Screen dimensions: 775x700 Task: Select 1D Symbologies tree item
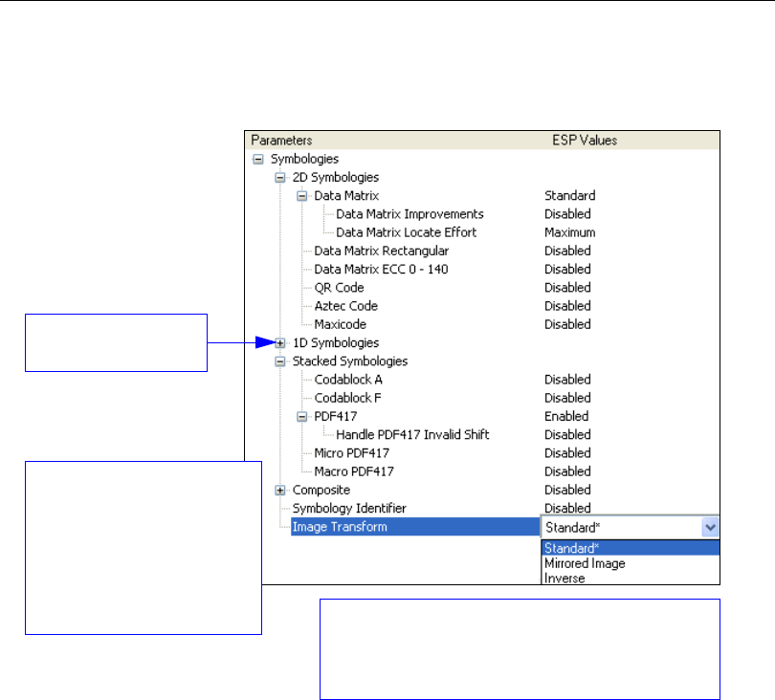[x=336, y=343]
